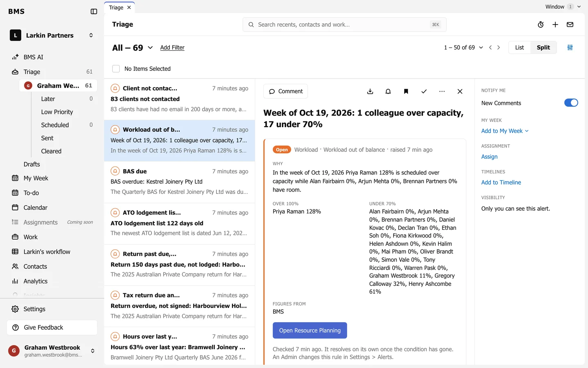Image resolution: width=588 pixels, height=368 pixels.
Task: Click the Assign link
Action: click(489, 157)
